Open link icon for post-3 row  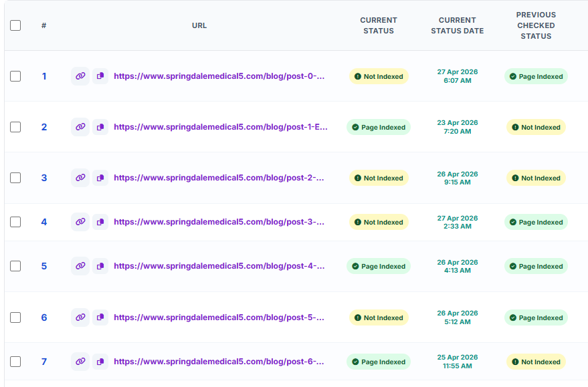[80, 222]
